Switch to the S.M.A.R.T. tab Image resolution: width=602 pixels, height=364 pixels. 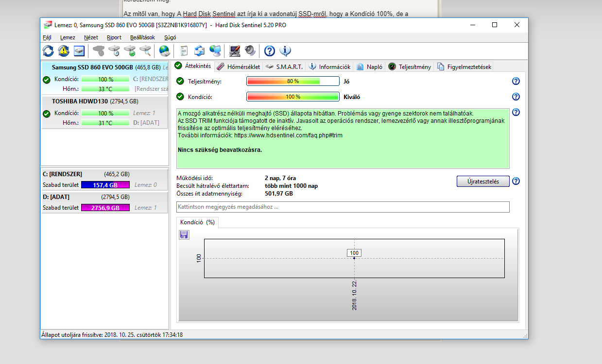tap(284, 66)
